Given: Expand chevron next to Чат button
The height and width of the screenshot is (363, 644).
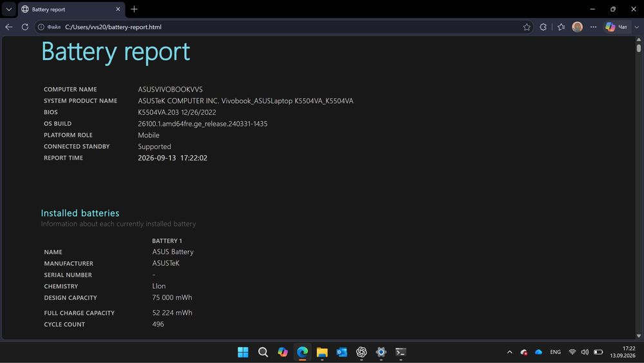Looking at the screenshot, I should pos(637,27).
